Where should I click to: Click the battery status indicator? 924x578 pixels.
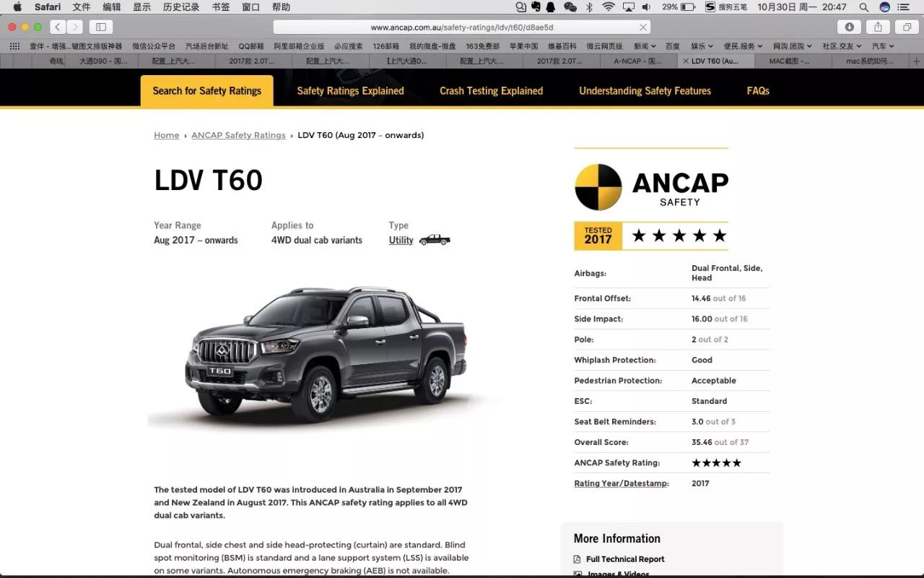[679, 7]
